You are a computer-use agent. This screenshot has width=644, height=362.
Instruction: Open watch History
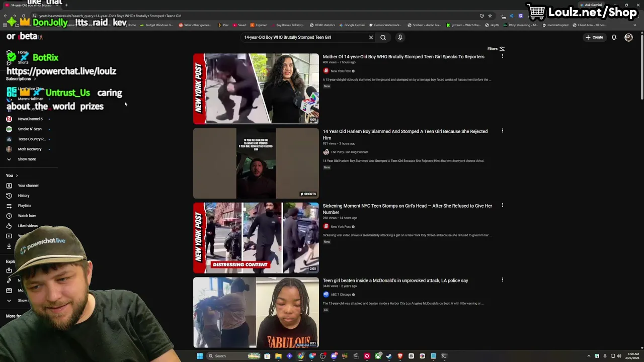point(24,196)
